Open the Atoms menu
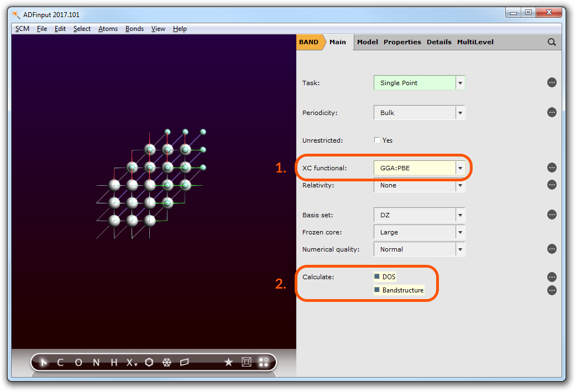The width and height of the screenshot is (576, 392). (x=108, y=29)
